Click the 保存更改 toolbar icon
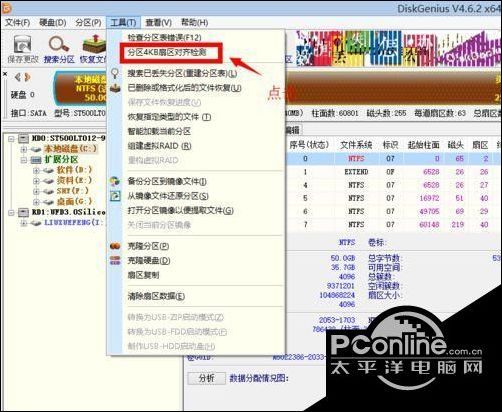The width and height of the screenshot is (502, 412). tap(22, 44)
